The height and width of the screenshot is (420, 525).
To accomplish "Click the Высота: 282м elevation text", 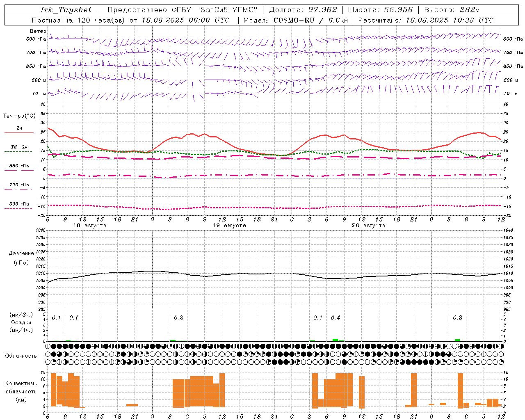I will coord(452,10).
